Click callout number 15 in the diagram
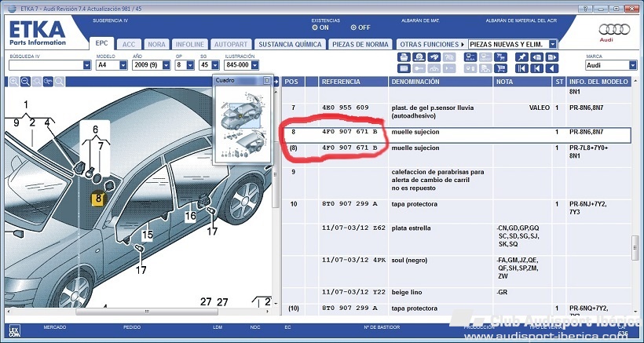 (147, 235)
